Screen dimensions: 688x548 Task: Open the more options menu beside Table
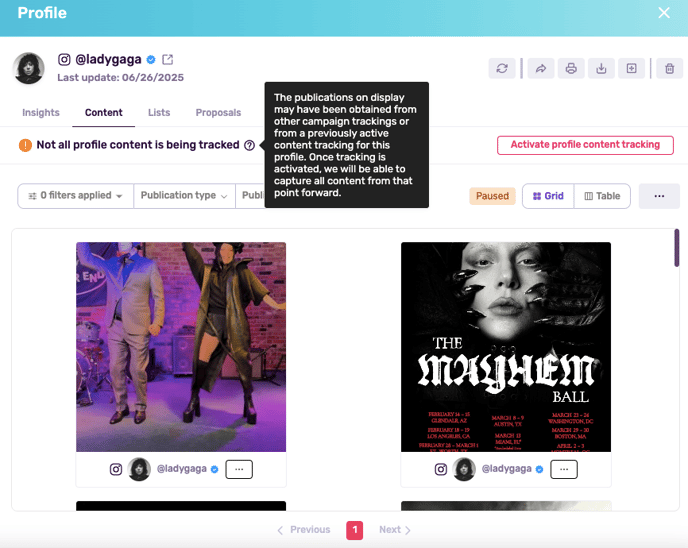659,196
